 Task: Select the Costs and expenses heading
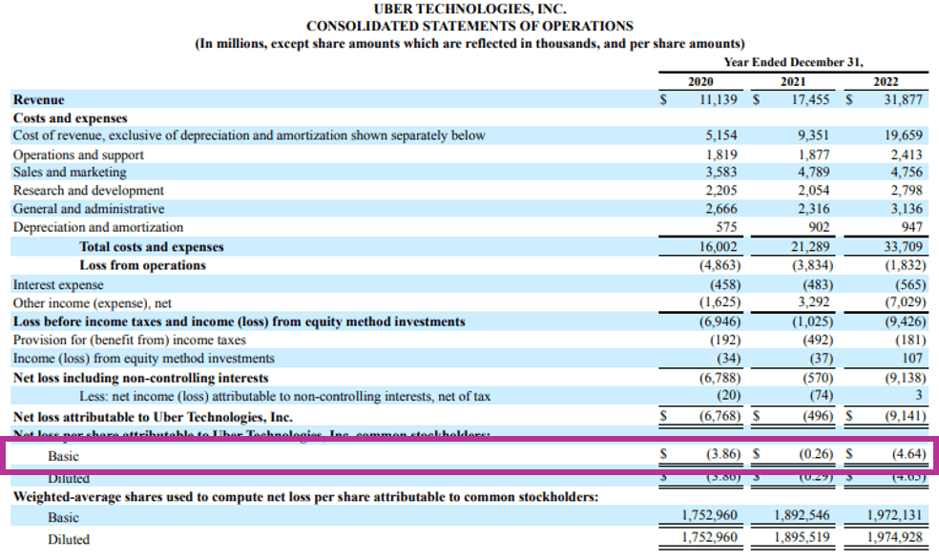pyautogui.click(x=70, y=118)
